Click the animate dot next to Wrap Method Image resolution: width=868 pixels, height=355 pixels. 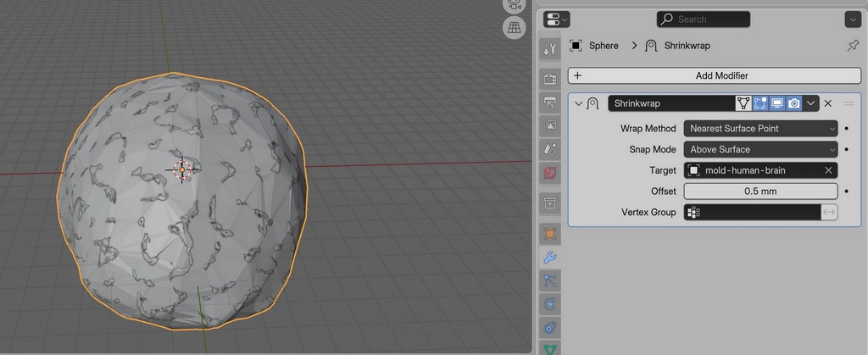847,128
